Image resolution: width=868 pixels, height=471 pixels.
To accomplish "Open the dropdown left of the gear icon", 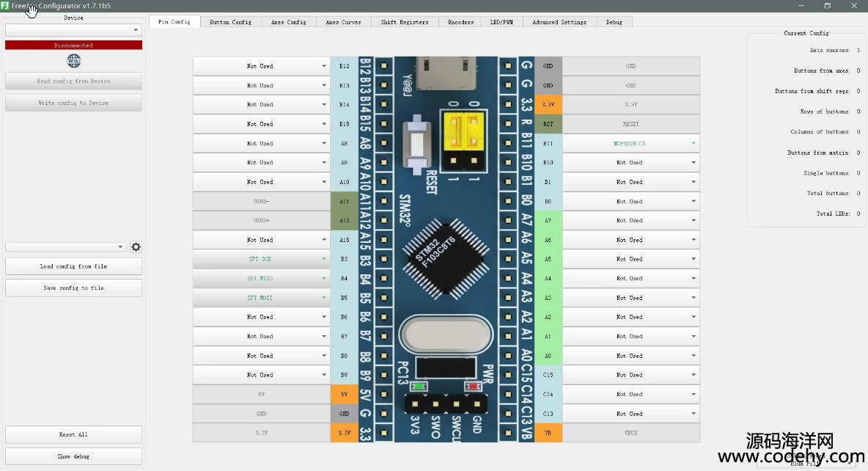I will click(66, 247).
